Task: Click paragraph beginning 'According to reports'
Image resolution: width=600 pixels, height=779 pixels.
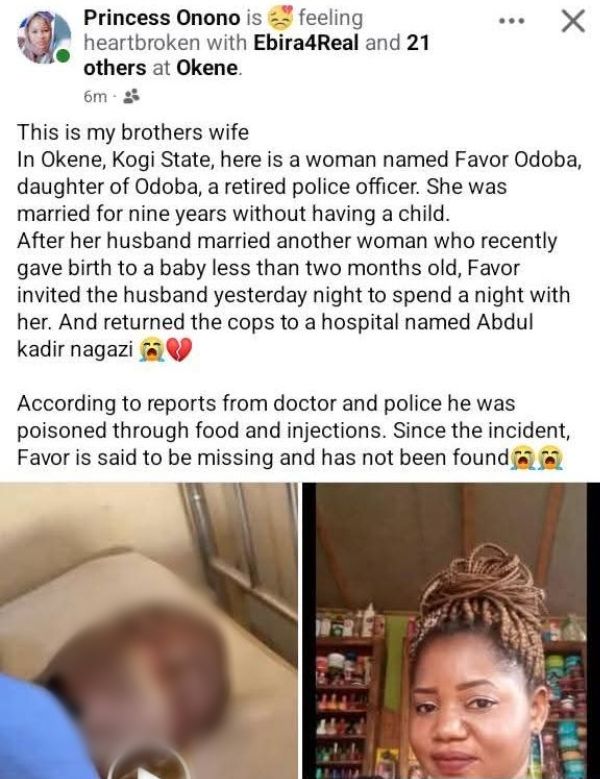Action: (293, 430)
